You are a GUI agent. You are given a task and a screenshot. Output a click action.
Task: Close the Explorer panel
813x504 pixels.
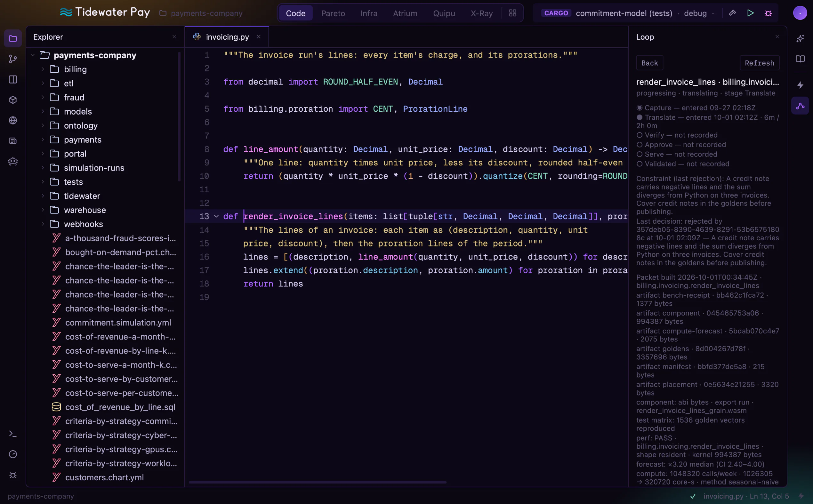(x=174, y=37)
